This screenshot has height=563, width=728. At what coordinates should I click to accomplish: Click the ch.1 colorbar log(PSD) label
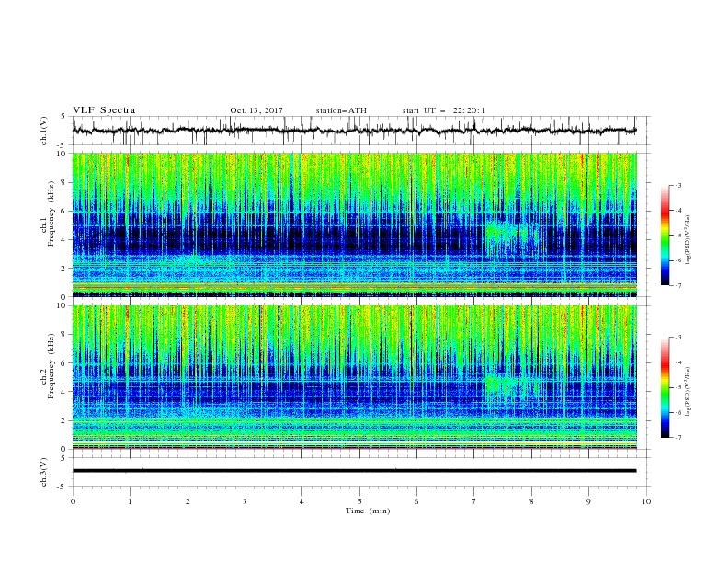pos(688,240)
